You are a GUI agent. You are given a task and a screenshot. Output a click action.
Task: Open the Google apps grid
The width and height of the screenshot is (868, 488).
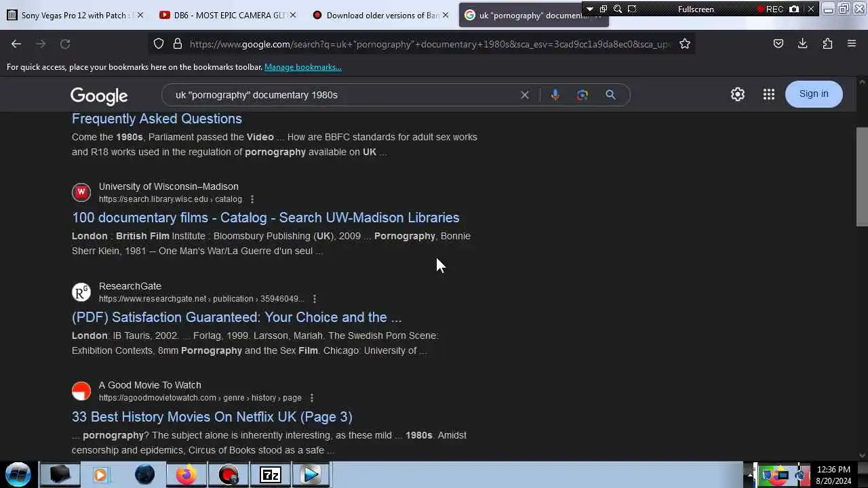pyautogui.click(x=769, y=95)
